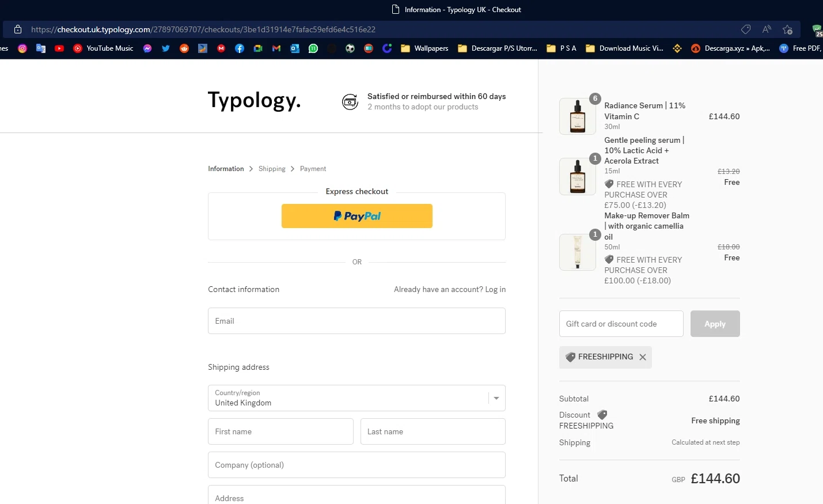Click into the Last name field

(x=433, y=431)
